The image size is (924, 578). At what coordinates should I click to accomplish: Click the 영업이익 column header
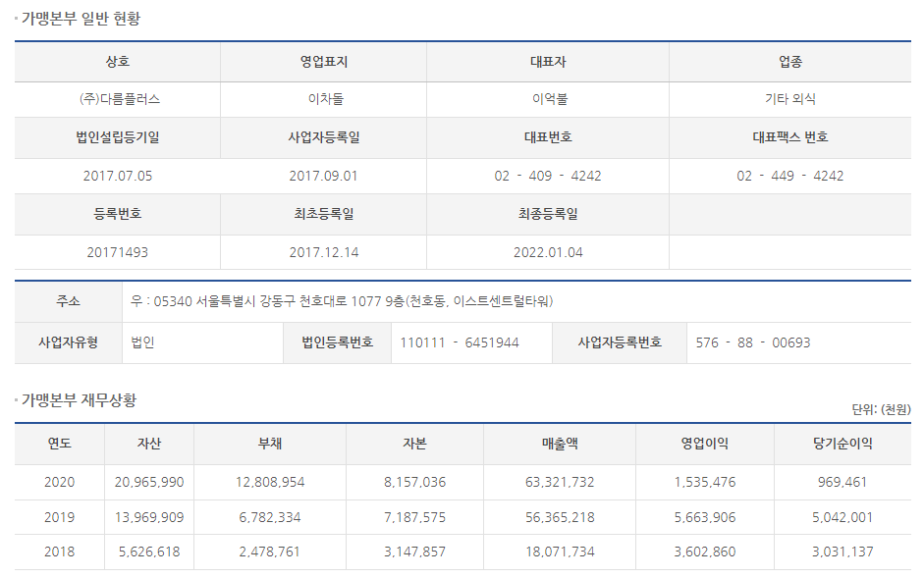pos(705,444)
